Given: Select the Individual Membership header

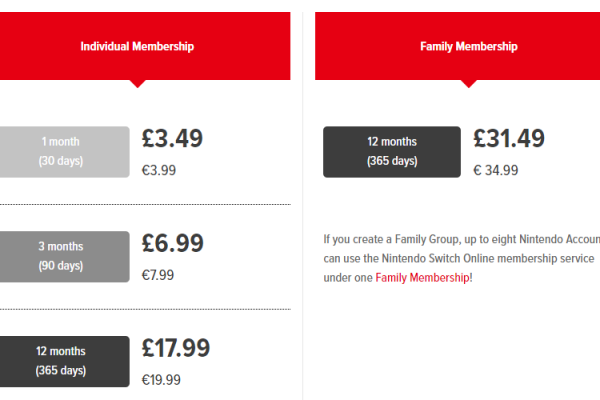Looking at the screenshot, I should 145,46.
